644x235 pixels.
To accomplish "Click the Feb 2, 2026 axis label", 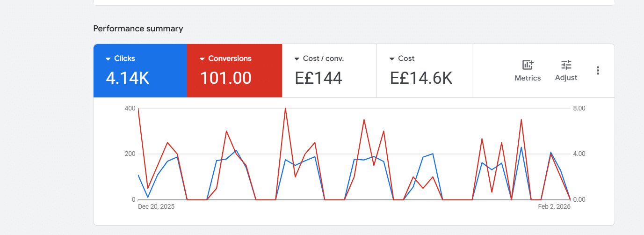I will tap(554, 206).
